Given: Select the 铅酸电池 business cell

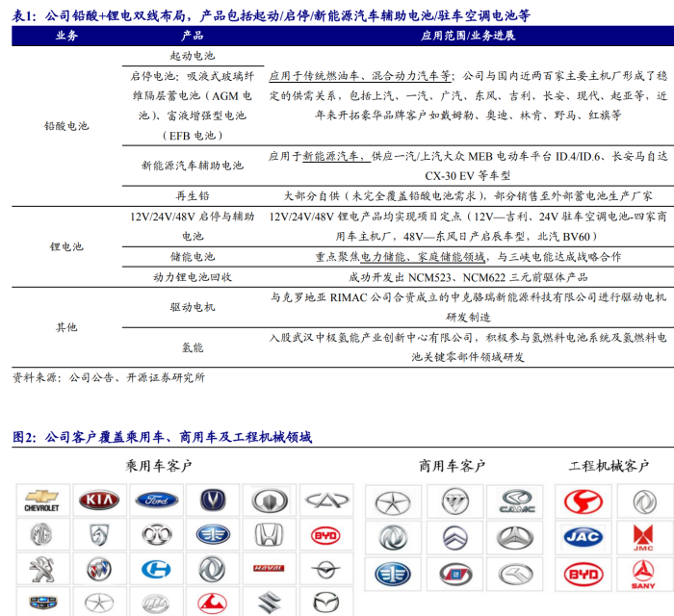Looking at the screenshot, I should point(66,125).
